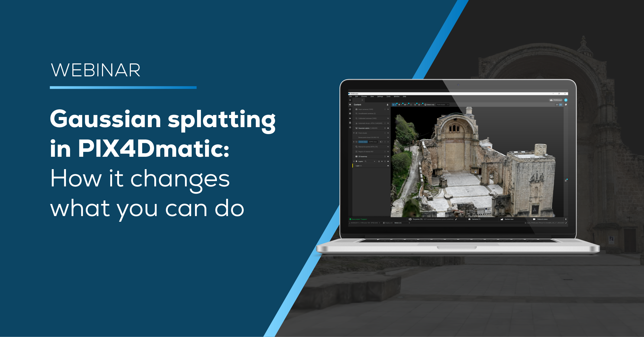The width and height of the screenshot is (644, 337).
Task: Toggle visibility of Input cameras
Action: pyautogui.click(x=388, y=109)
